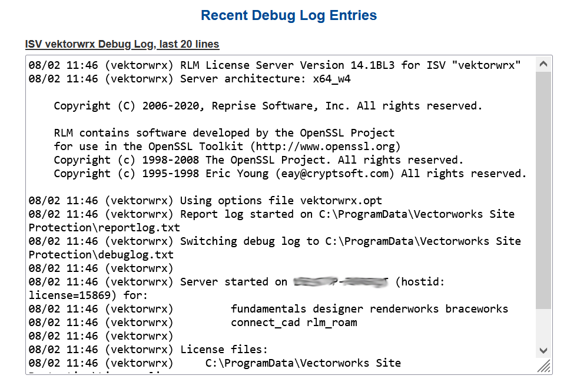
Task: Click "ISV vektorwrx Debug Log, last 20 lines" label
Action: [x=122, y=44]
